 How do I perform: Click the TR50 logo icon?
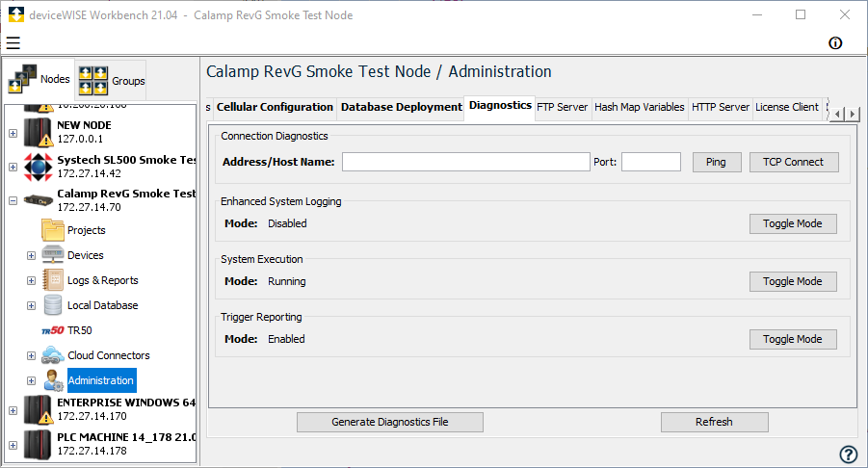tap(53, 331)
